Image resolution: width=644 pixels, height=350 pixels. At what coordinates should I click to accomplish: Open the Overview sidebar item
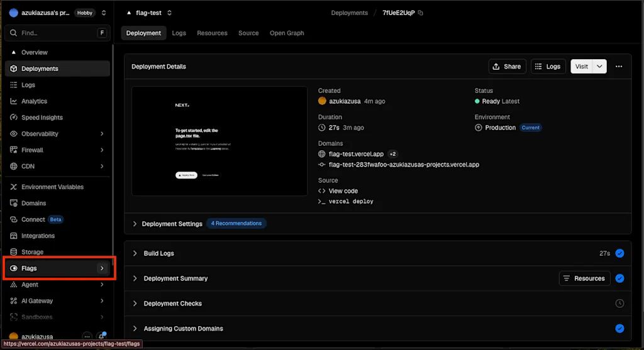pyautogui.click(x=57, y=53)
